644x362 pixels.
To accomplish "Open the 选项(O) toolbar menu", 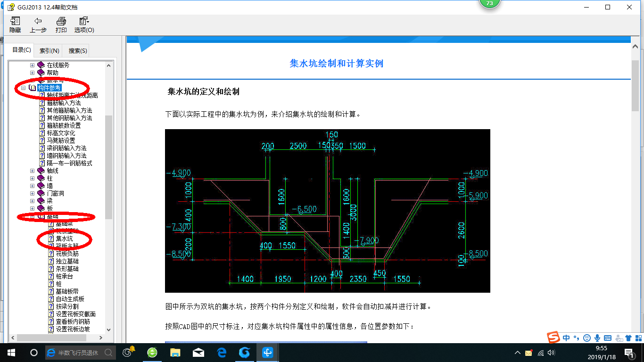I will coord(84,25).
